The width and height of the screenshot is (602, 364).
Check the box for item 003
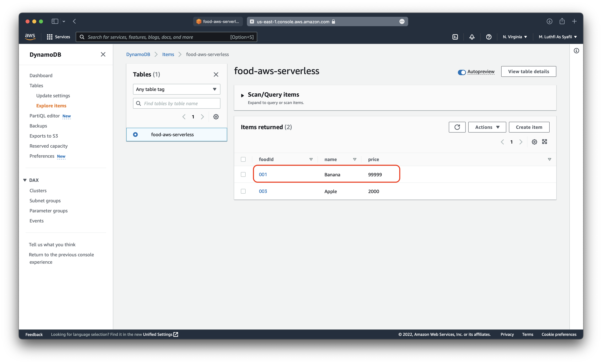[243, 191]
